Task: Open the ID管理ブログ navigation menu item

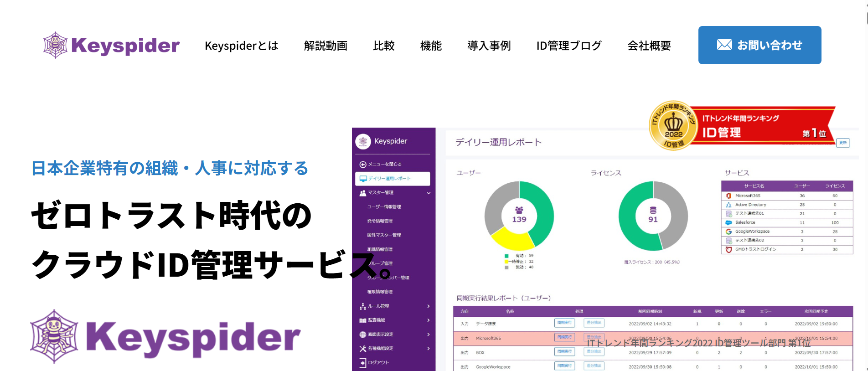Action: (x=568, y=46)
